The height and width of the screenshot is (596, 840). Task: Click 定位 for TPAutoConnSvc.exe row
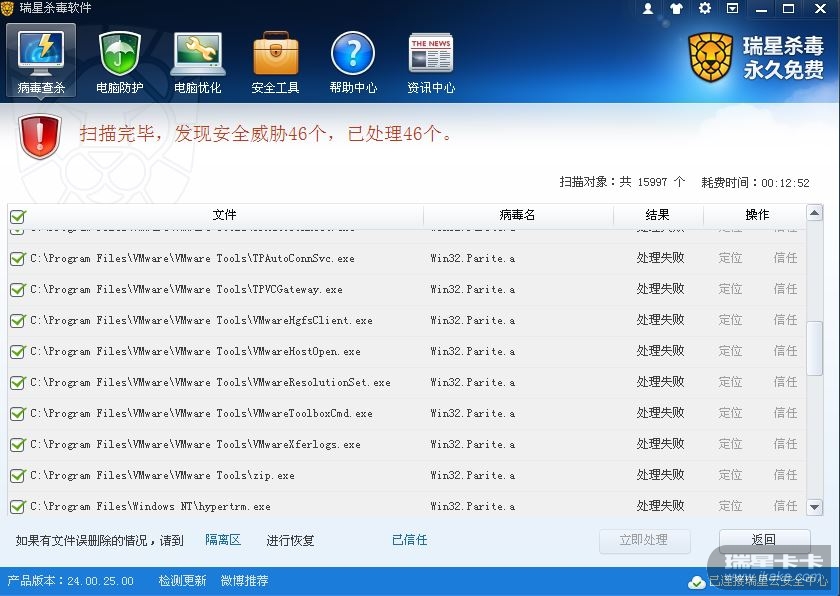(730, 258)
